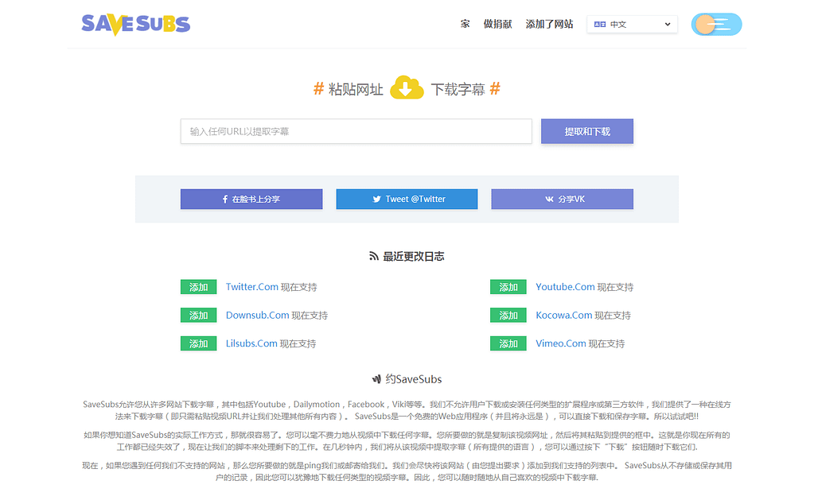Click the 添加 badge beside Kocowa.Com

click(x=508, y=316)
